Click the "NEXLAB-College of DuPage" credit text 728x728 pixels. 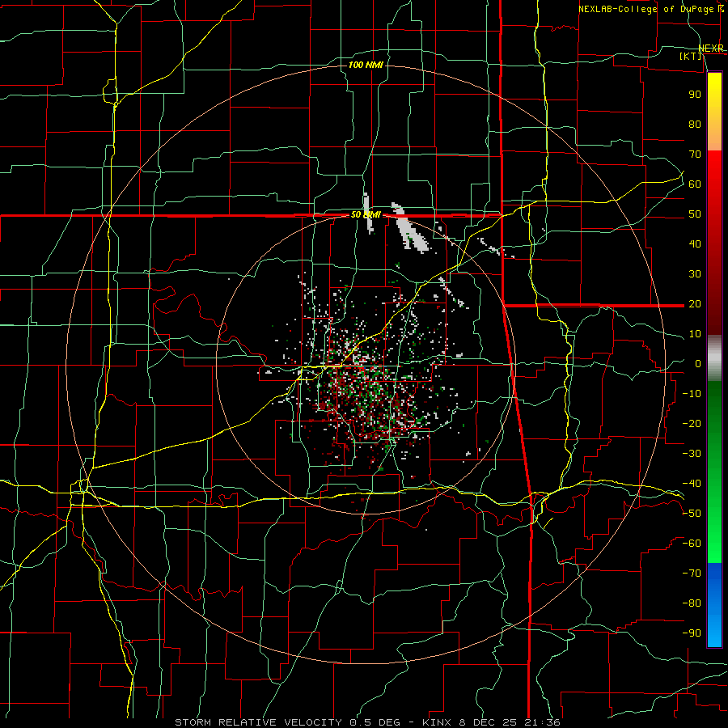pyautogui.click(x=646, y=9)
